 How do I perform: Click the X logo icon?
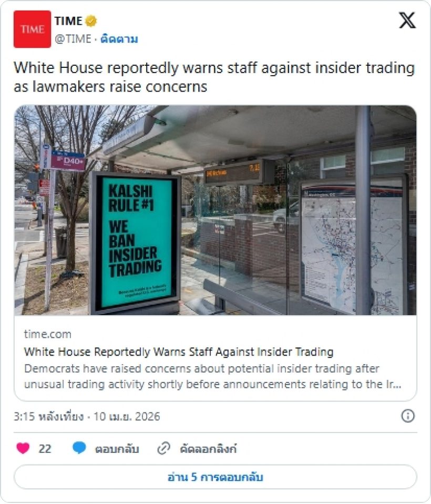(407, 20)
